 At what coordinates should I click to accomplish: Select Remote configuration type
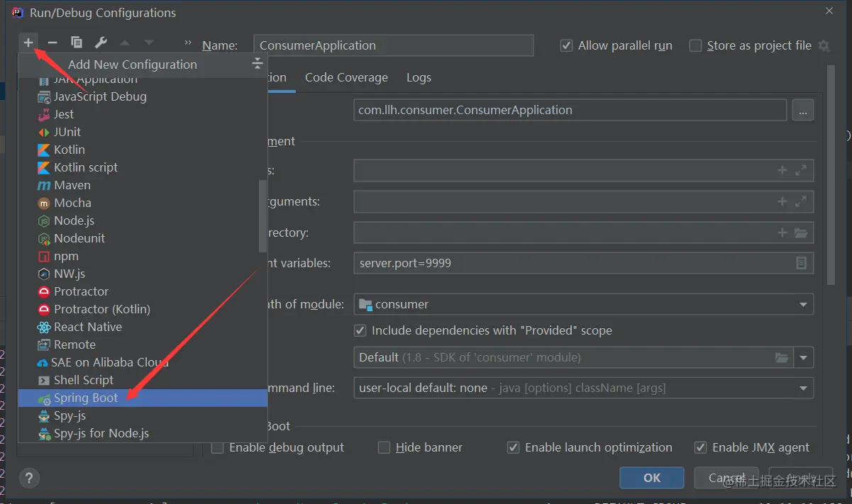pyautogui.click(x=143, y=345)
